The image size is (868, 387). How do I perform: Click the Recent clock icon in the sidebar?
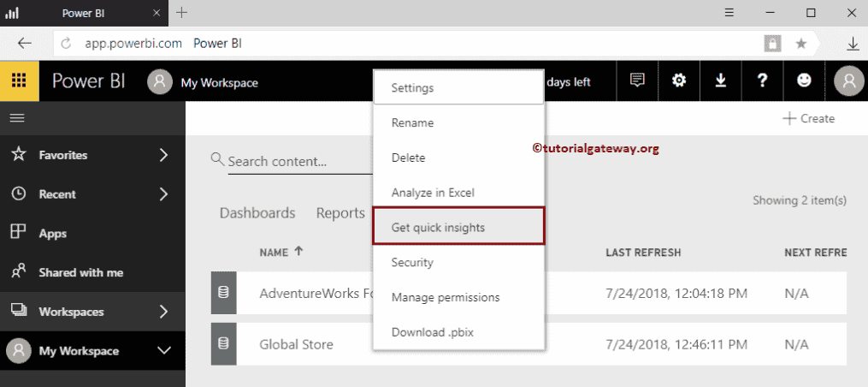pos(18,194)
